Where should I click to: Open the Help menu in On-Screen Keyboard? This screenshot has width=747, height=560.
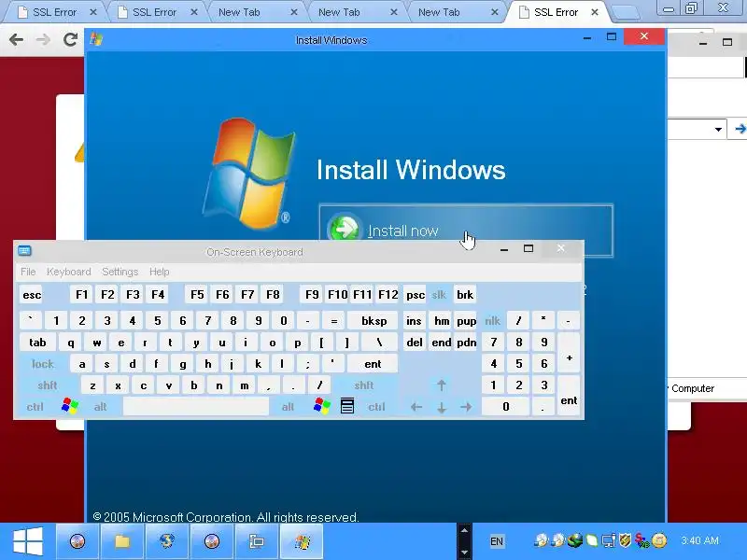click(159, 272)
